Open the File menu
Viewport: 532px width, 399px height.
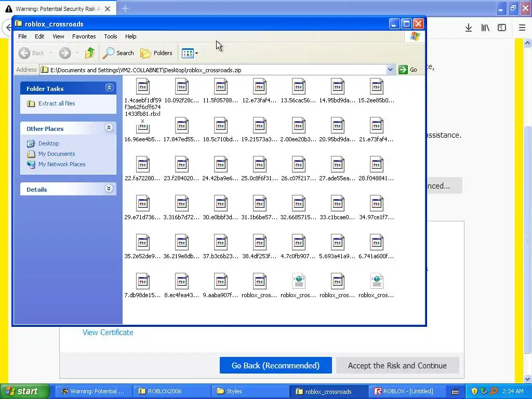pyautogui.click(x=22, y=36)
